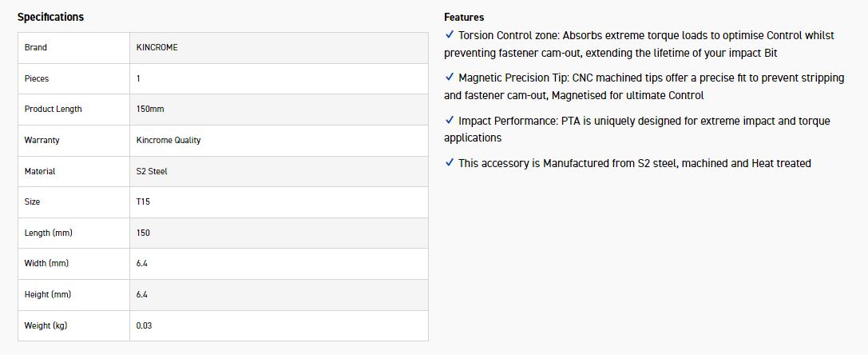Screen dimensions: 868x355
Task: Click the Specifications heading
Action: [50, 17]
